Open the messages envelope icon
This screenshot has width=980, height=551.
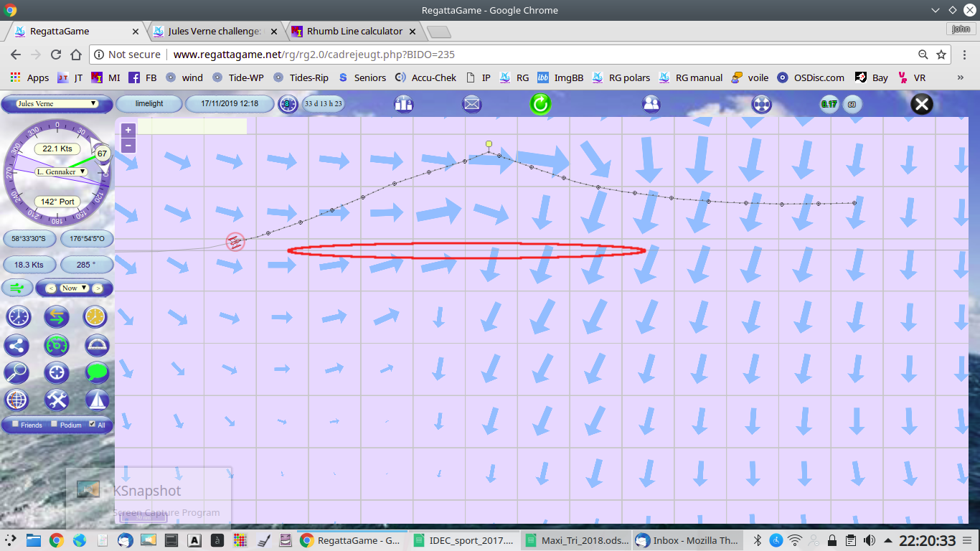(x=471, y=104)
